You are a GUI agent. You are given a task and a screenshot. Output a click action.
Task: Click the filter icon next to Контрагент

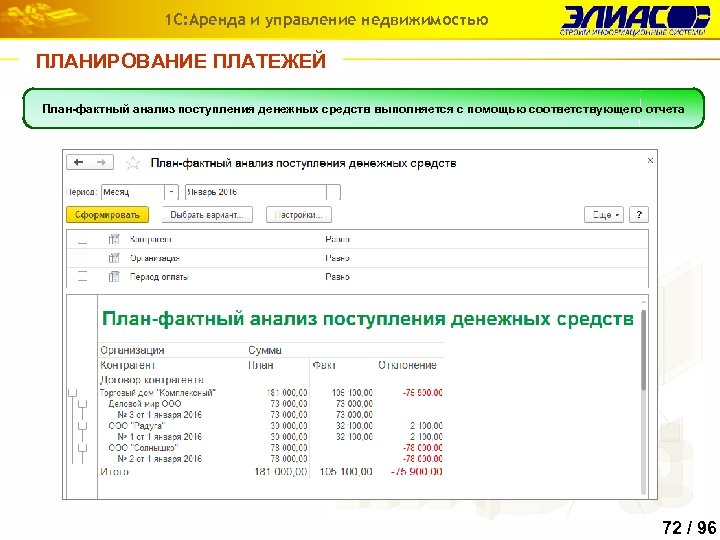coord(114,239)
